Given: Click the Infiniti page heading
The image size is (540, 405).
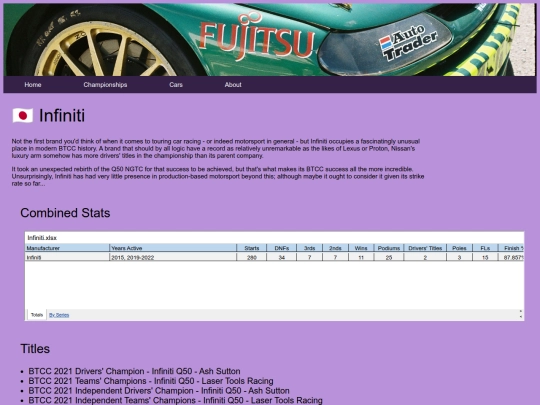Looking at the screenshot, I should tap(62, 115).
